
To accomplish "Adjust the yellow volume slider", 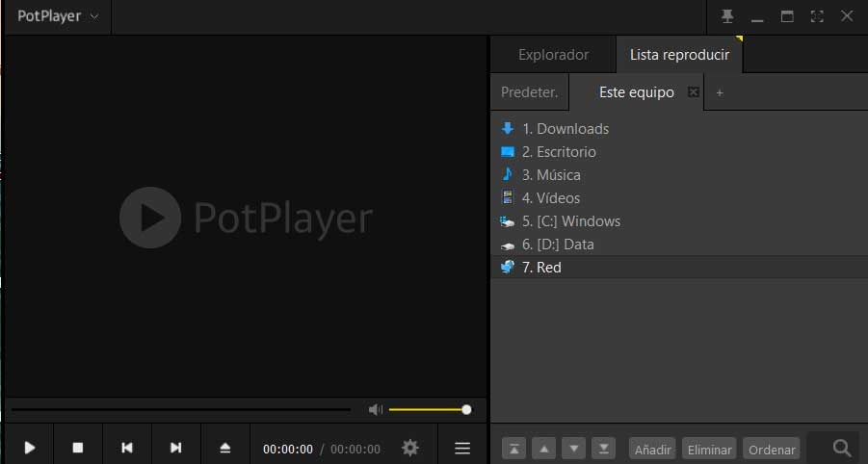I will pyautogui.click(x=430, y=410).
